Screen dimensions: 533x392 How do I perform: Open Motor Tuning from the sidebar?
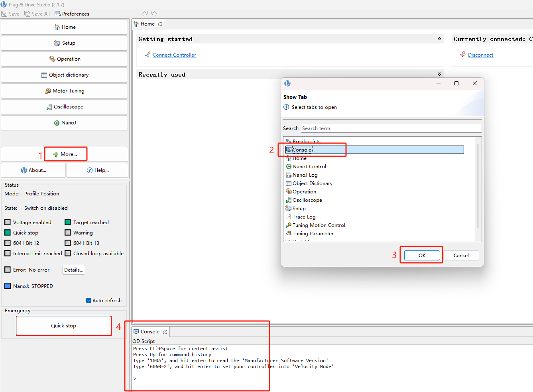click(65, 91)
